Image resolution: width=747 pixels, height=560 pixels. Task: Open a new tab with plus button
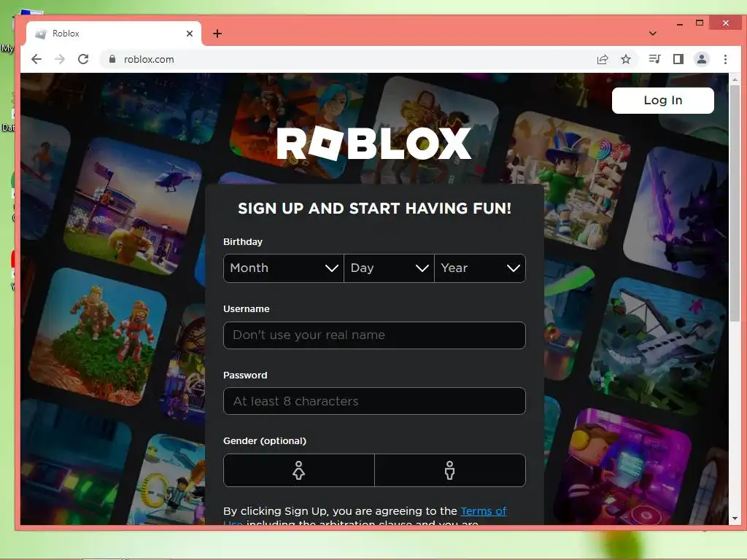pyautogui.click(x=217, y=34)
